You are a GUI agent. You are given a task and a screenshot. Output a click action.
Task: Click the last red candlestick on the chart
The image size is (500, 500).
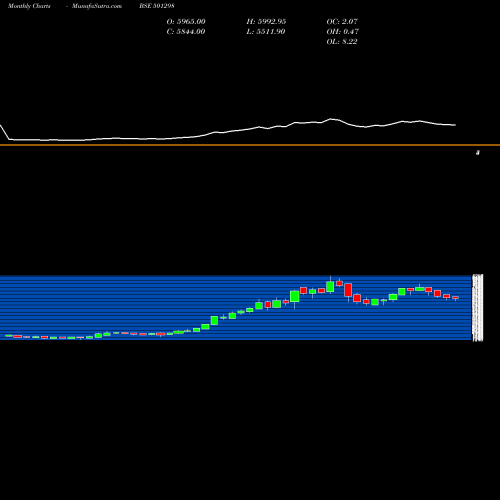click(x=455, y=298)
